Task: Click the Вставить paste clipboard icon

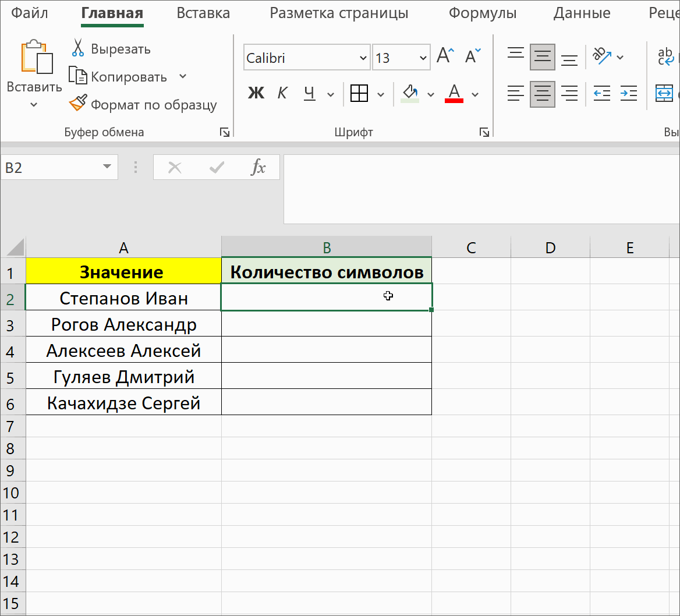Action: 37,57
